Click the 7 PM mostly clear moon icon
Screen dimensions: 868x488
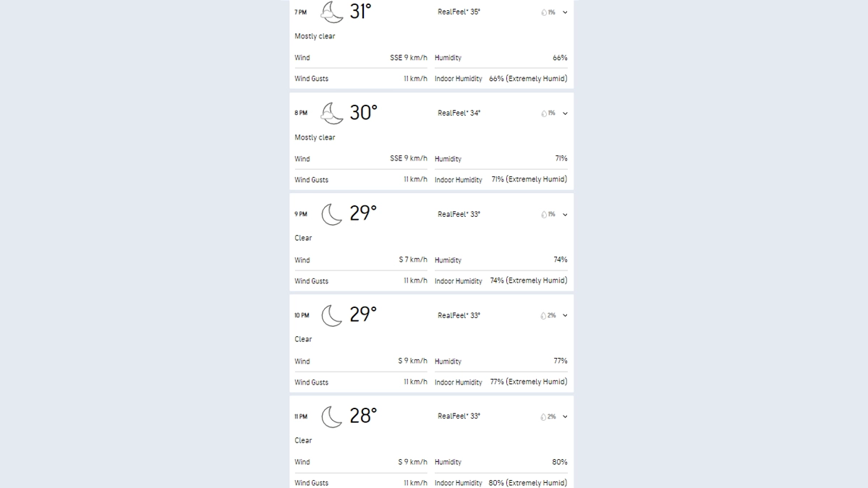coord(332,12)
